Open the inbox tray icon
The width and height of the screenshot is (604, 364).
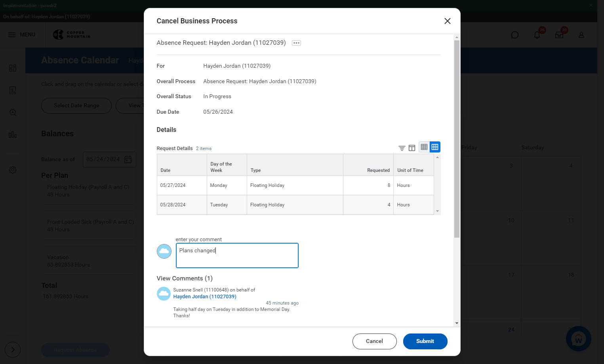[559, 35]
